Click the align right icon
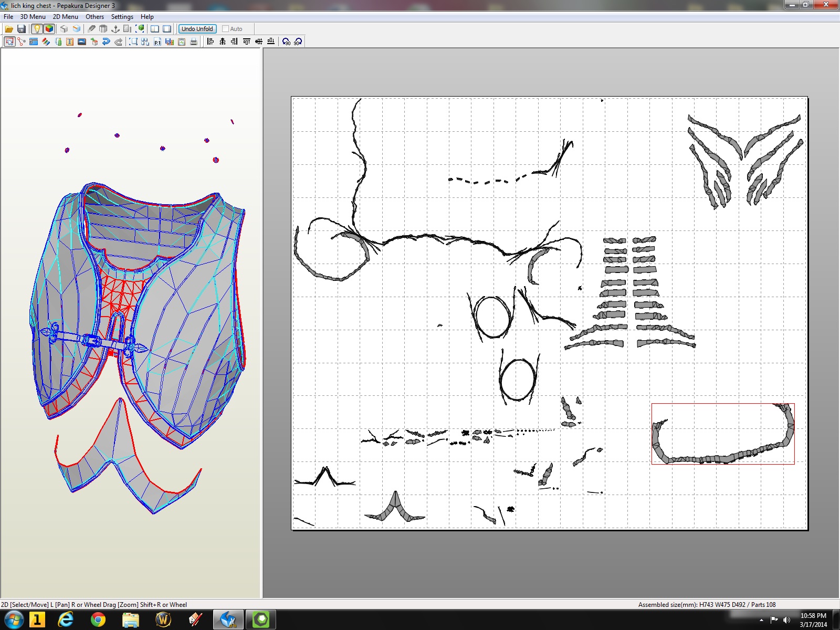Image resolution: width=840 pixels, height=630 pixels. (235, 41)
